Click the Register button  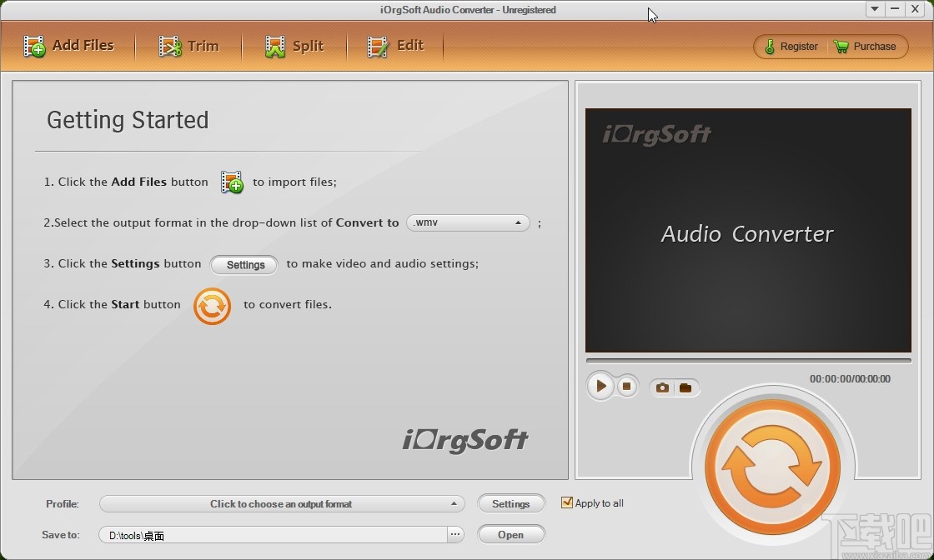click(789, 47)
